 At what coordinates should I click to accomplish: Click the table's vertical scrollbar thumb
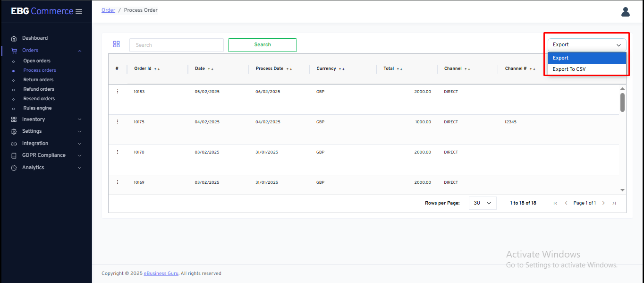pyautogui.click(x=622, y=102)
